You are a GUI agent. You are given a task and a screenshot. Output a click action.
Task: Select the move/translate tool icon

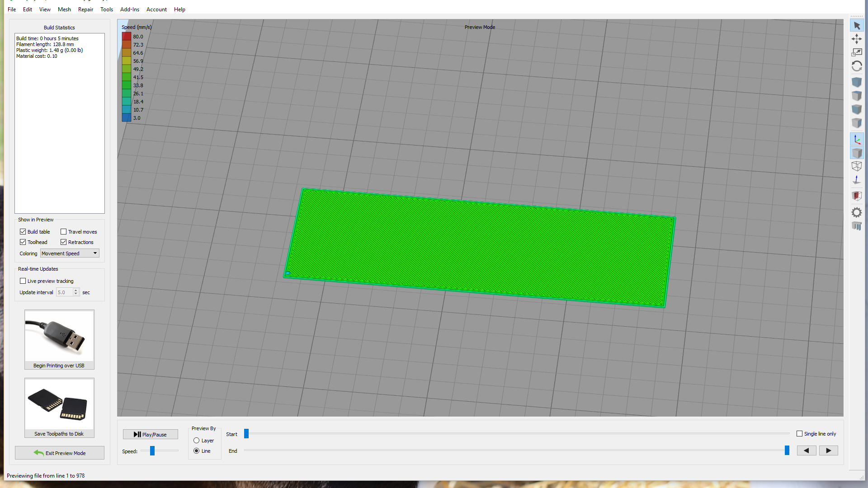857,39
